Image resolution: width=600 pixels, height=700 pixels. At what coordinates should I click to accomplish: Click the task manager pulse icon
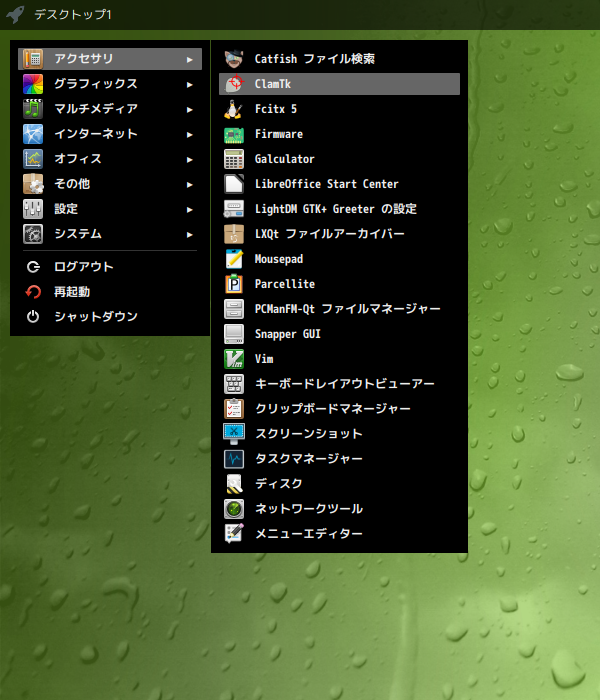coord(234,459)
